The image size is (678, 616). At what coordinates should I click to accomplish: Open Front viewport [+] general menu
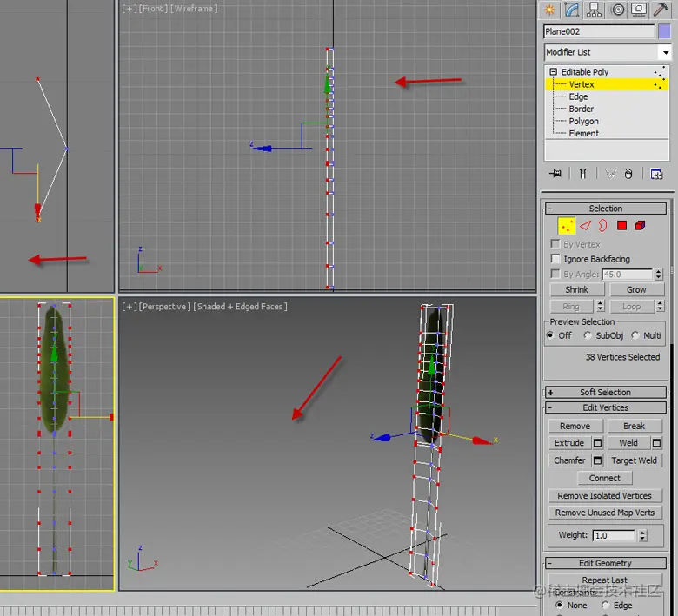point(130,9)
